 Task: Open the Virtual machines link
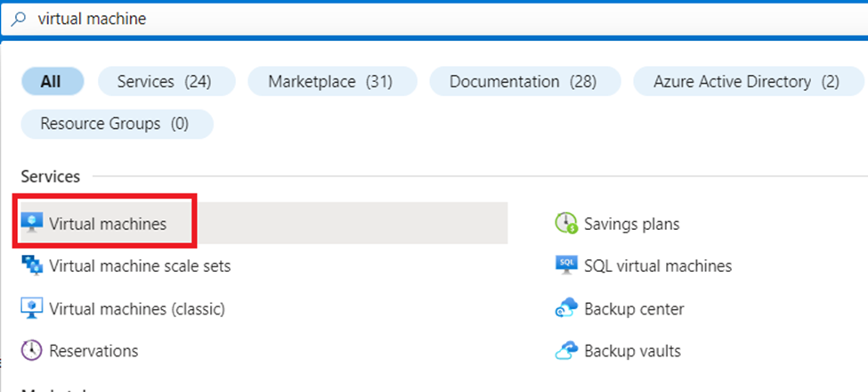pos(108,224)
